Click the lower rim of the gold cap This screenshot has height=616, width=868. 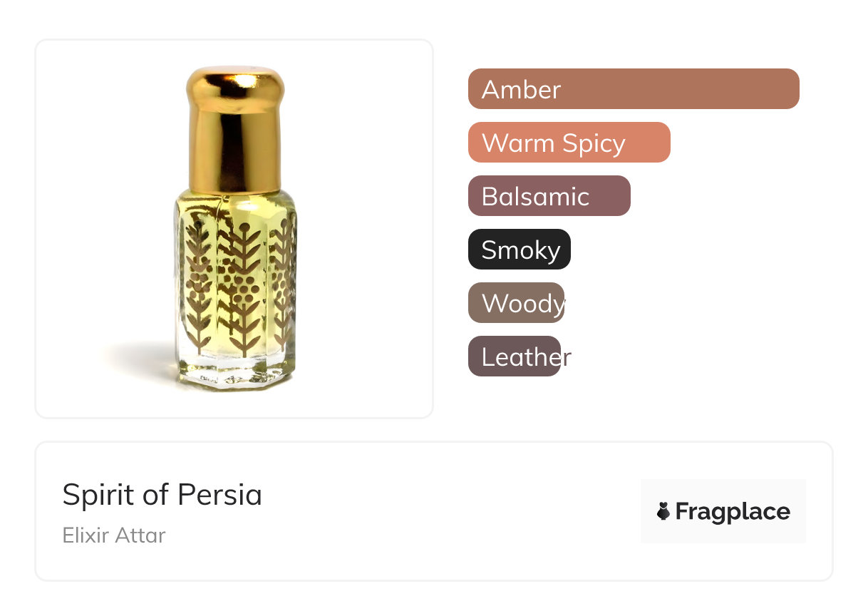[235, 185]
